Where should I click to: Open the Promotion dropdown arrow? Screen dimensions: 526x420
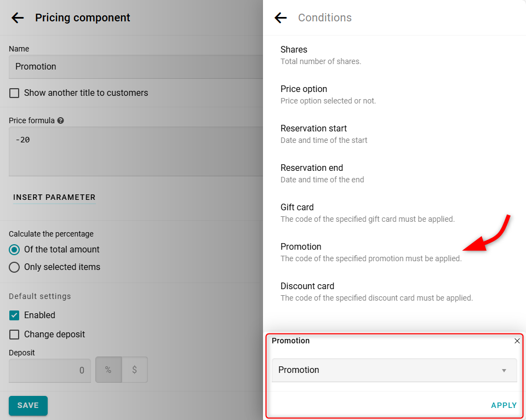504,371
